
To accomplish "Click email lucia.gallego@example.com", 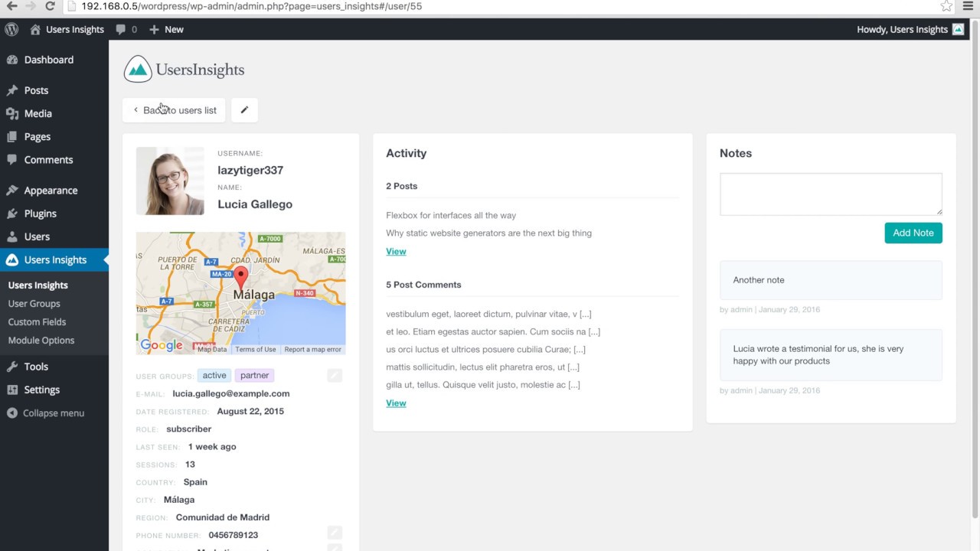I will [x=231, y=393].
